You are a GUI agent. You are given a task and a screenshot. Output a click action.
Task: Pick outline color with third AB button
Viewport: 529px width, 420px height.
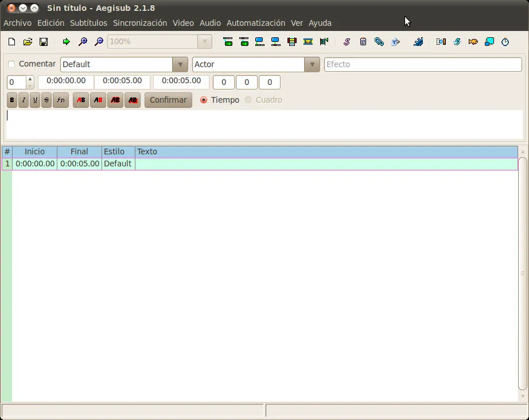point(115,100)
